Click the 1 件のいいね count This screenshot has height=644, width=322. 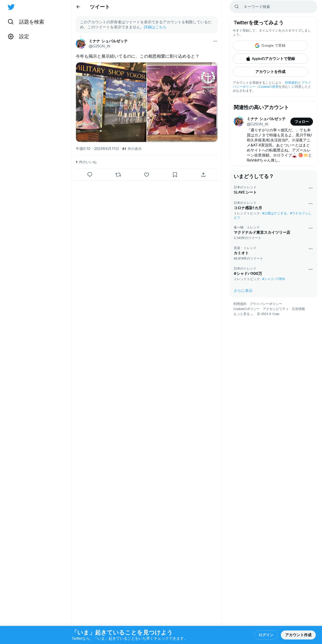tap(86, 162)
